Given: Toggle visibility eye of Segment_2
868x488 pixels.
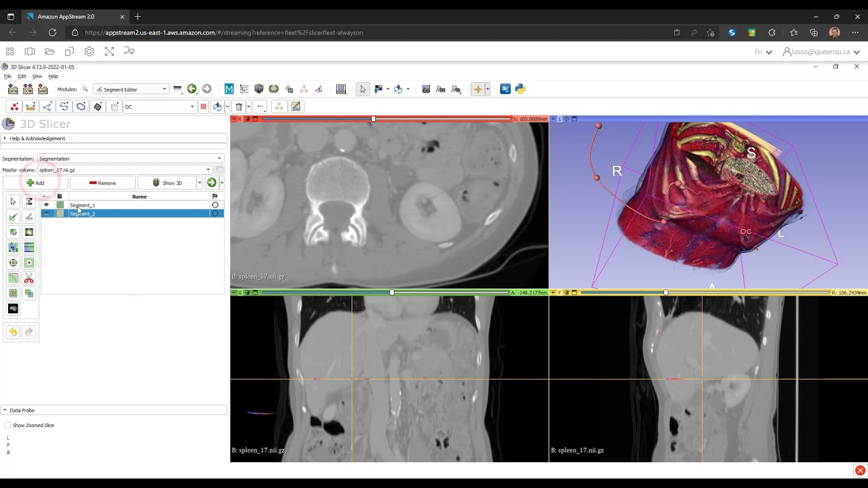Looking at the screenshot, I should point(46,213).
